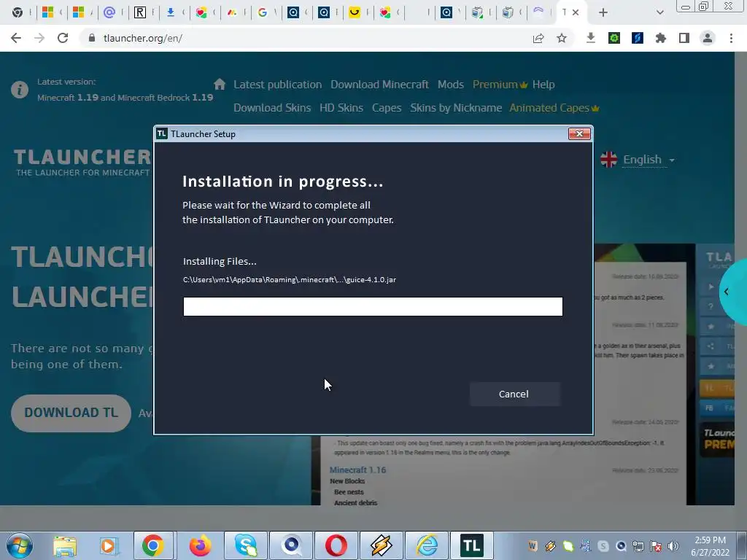The height and width of the screenshot is (560, 747).
Task: Switch to the yellow smiley tab
Action: pyautogui.click(x=355, y=12)
